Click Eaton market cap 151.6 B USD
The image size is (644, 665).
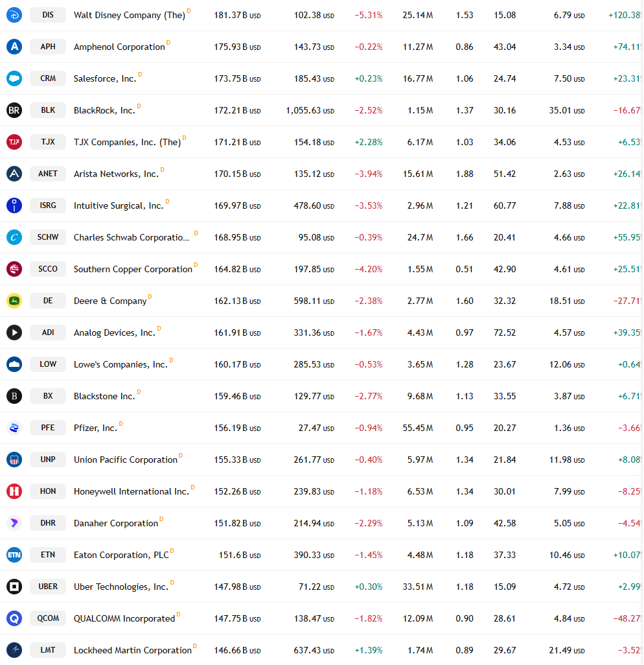240,555
